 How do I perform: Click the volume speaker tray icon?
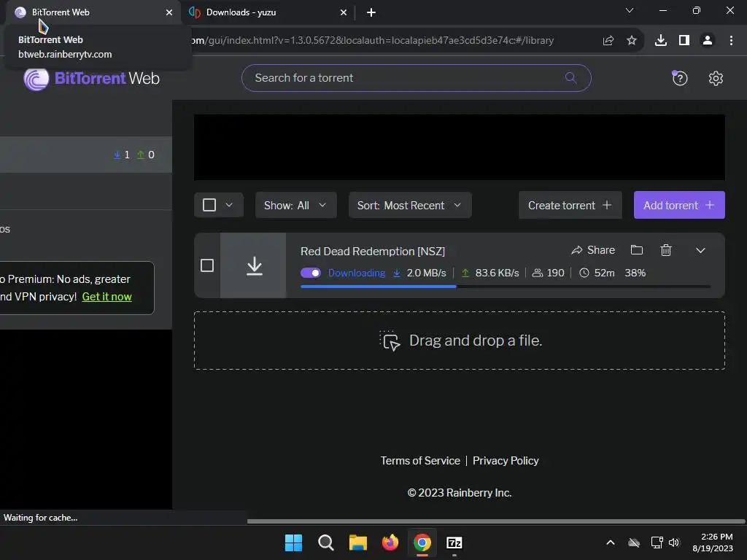coord(674,542)
